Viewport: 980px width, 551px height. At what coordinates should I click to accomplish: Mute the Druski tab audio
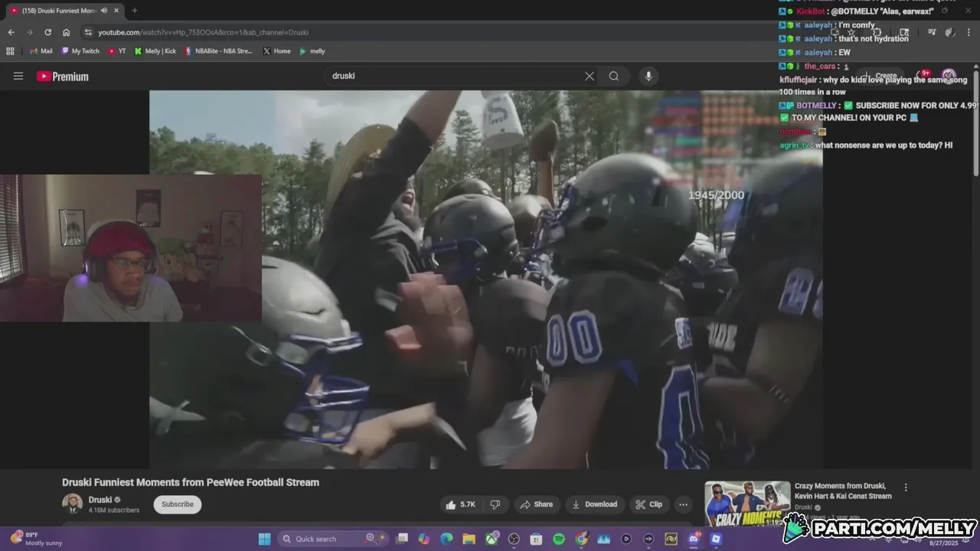[104, 11]
